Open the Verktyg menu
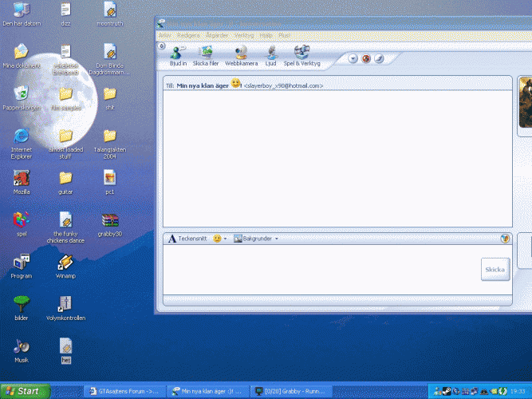 tap(244, 35)
